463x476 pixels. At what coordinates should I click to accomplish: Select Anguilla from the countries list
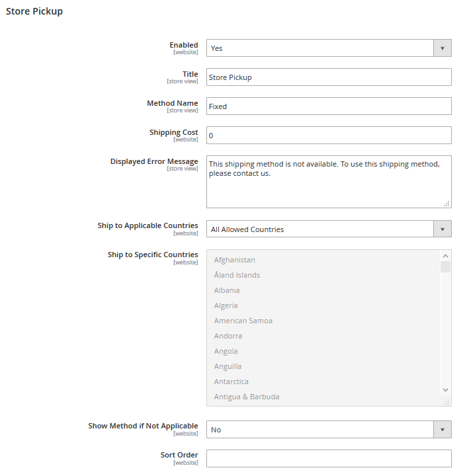click(x=228, y=366)
